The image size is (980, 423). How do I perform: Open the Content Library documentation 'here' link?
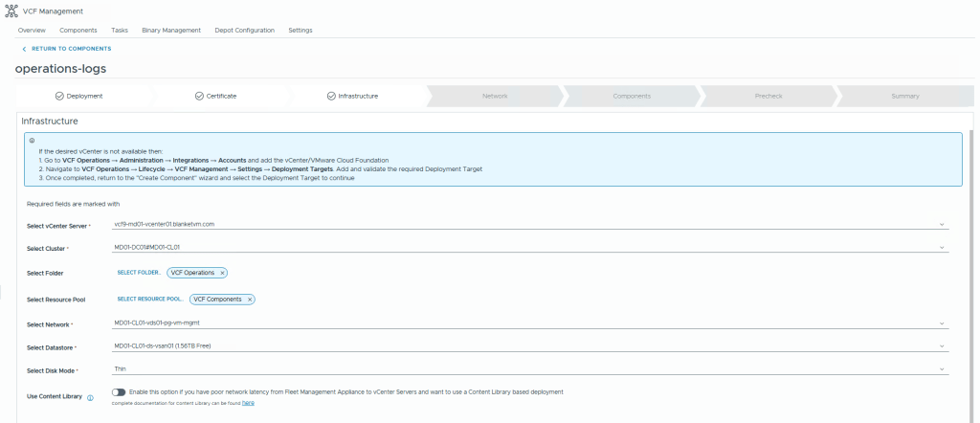coord(248,404)
